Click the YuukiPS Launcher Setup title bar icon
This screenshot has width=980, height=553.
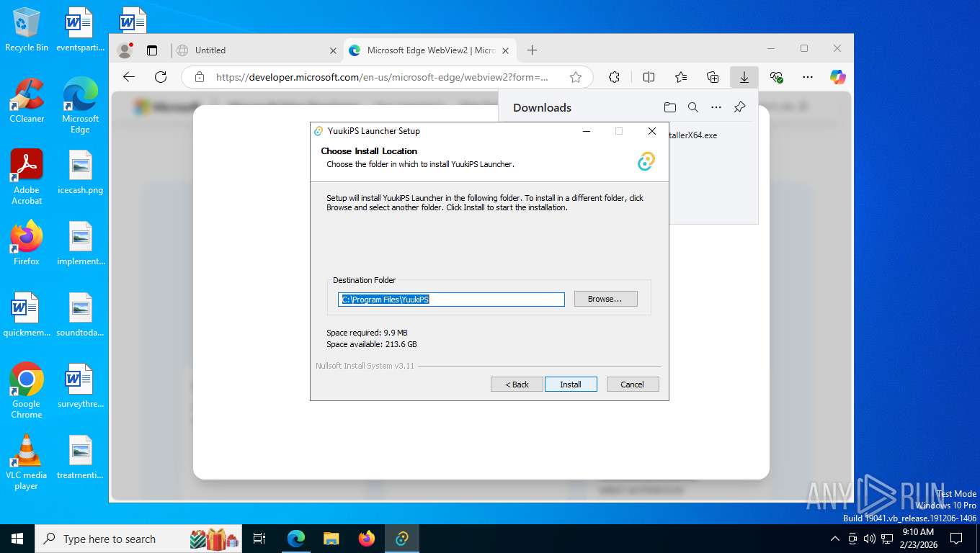point(318,131)
